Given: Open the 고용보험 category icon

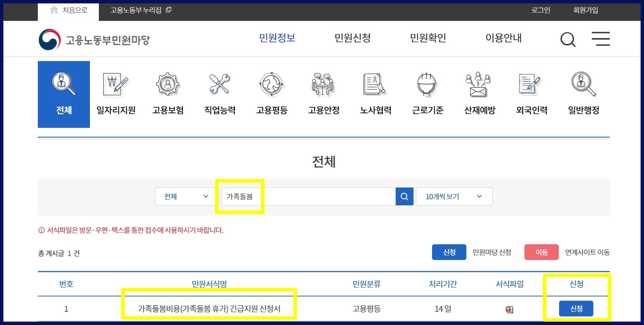Looking at the screenshot, I should pyautogui.click(x=167, y=85).
